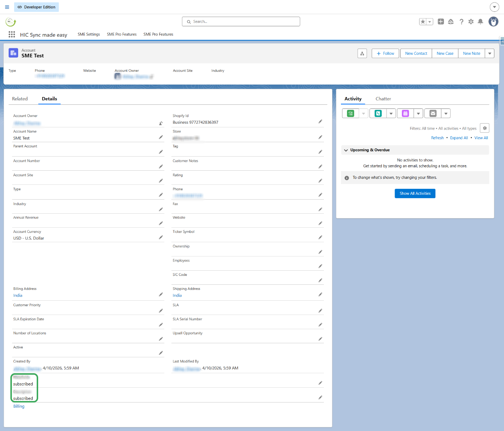Change the Account Owner icon

[x=161, y=123]
